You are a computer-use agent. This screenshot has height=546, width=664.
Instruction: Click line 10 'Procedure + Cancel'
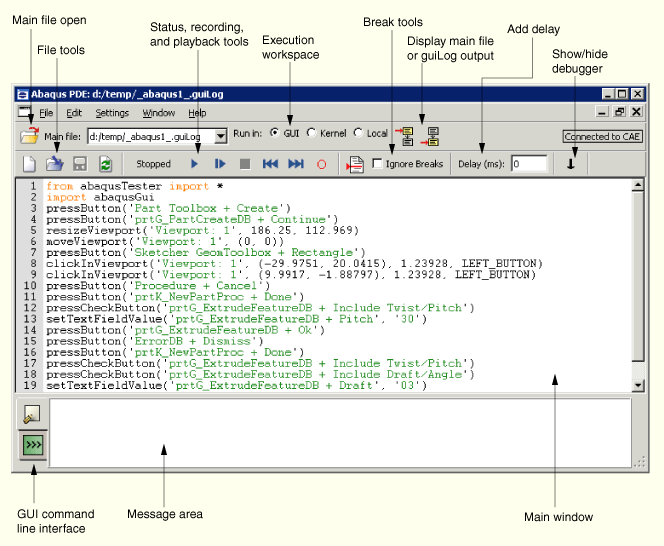(x=196, y=285)
